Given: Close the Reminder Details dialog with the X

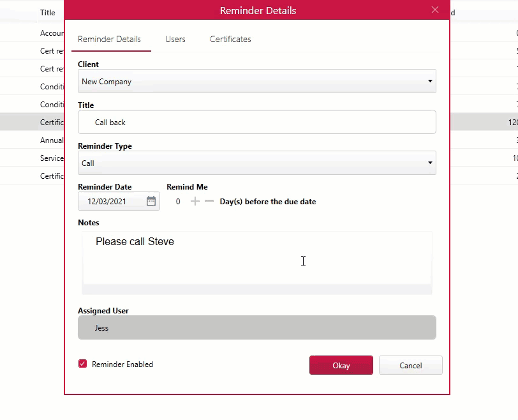Looking at the screenshot, I should [435, 10].
